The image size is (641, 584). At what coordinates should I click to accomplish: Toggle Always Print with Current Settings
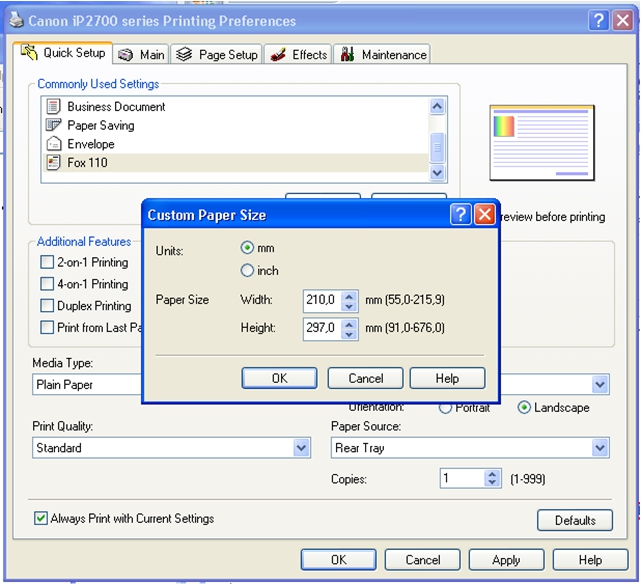(41, 519)
